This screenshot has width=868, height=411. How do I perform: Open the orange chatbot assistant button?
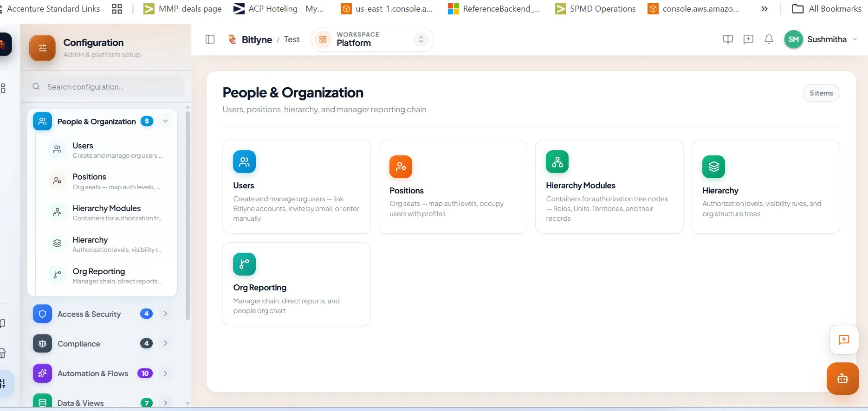tap(842, 379)
